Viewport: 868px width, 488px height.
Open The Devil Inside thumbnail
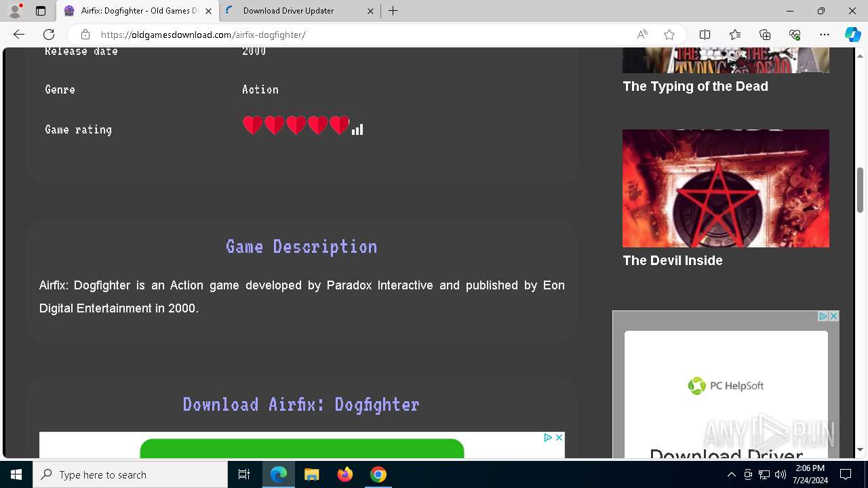(726, 188)
